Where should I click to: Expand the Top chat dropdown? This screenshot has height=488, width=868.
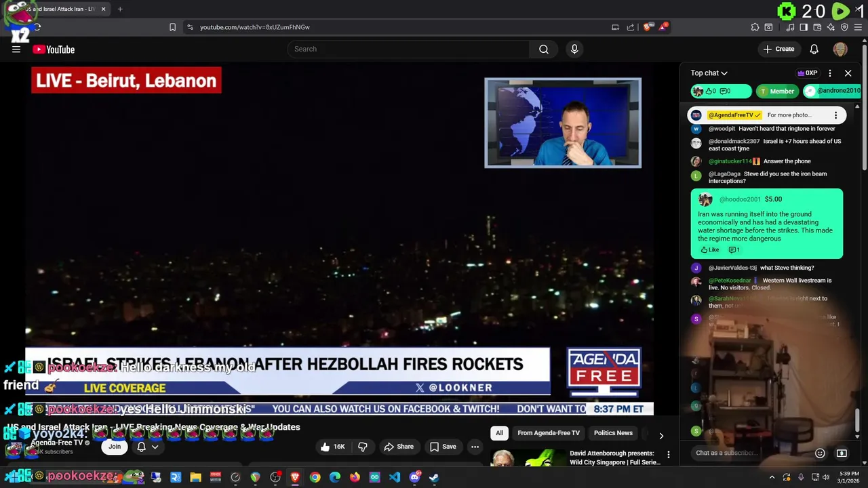[709, 73]
